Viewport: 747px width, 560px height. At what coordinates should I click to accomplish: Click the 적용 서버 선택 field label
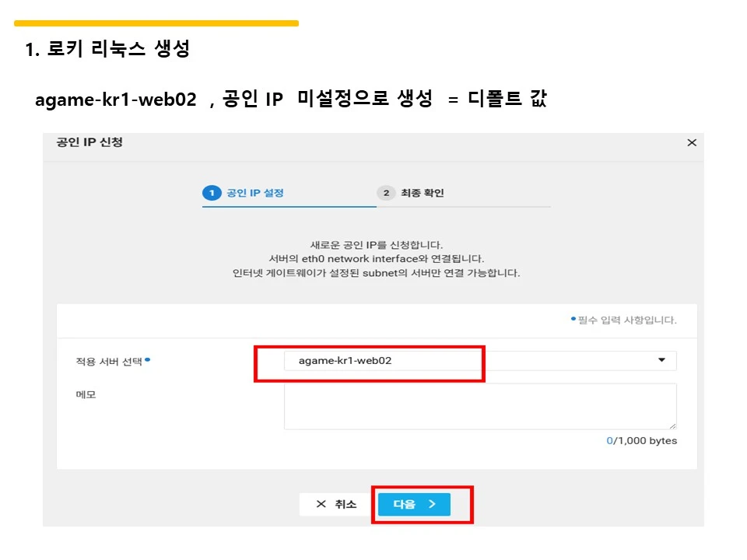click(x=109, y=362)
